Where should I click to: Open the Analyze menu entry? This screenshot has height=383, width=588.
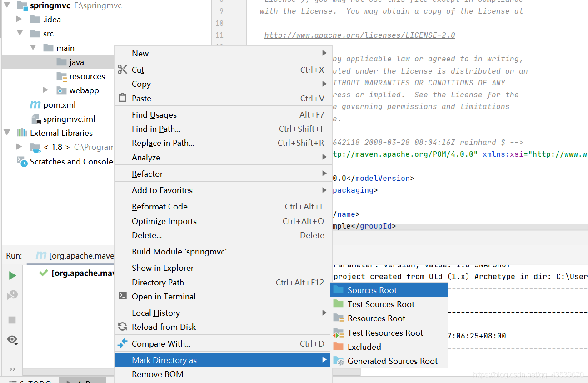223,158
